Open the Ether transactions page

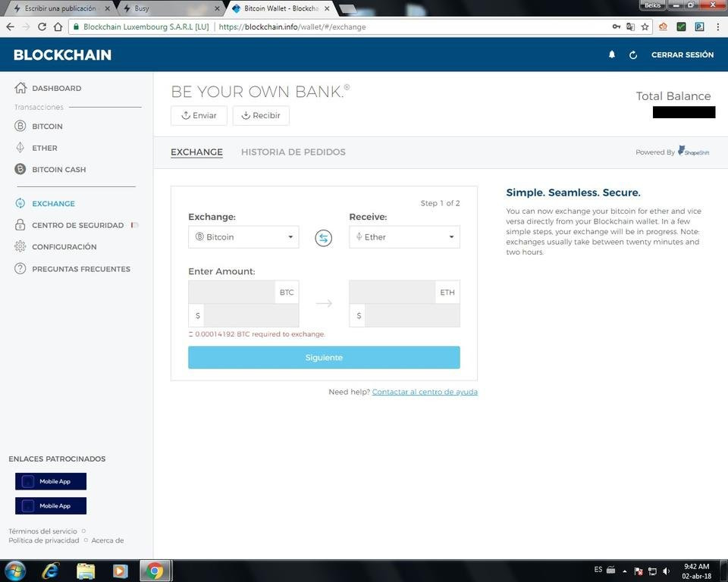(x=36, y=148)
